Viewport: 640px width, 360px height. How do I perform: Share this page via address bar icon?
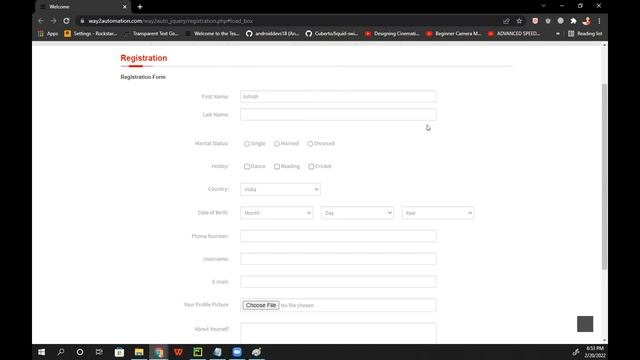pyautogui.click(x=506, y=21)
